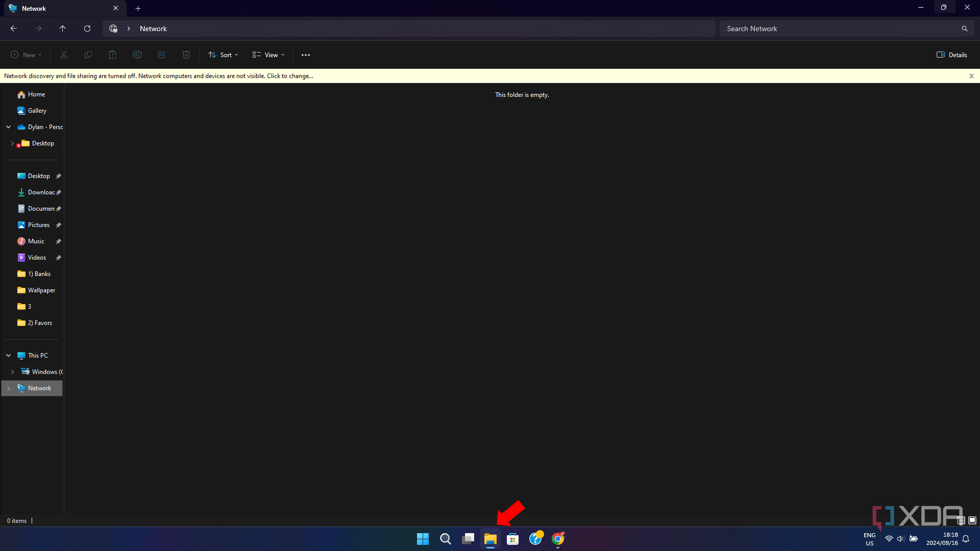
Task: Unpin Pictures from the sidebar
Action: tap(58, 224)
